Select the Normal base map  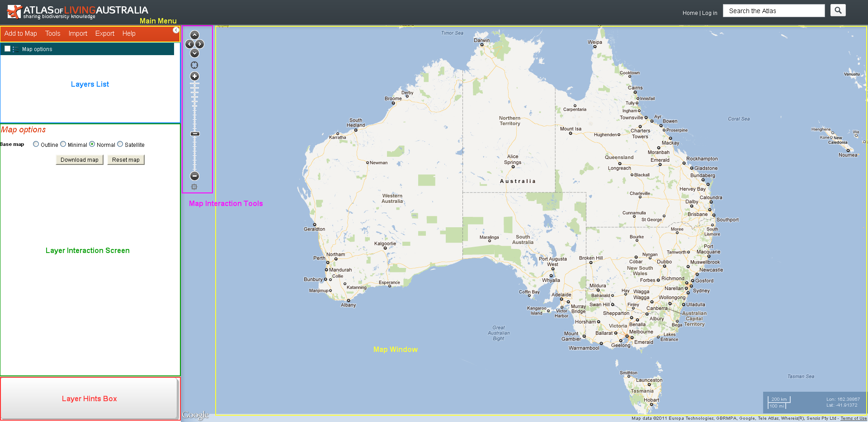92,144
